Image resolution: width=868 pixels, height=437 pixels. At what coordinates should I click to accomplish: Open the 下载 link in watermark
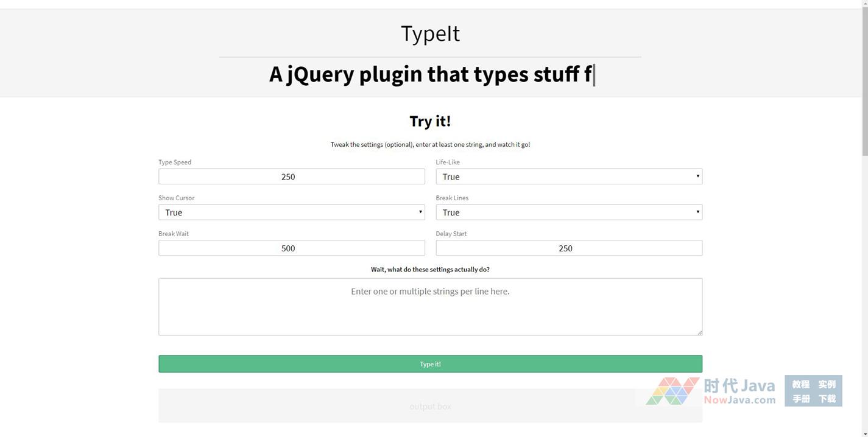[827, 399]
